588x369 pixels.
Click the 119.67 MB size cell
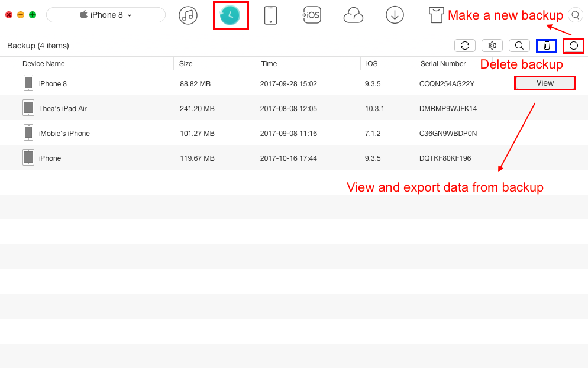(x=197, y=158)
